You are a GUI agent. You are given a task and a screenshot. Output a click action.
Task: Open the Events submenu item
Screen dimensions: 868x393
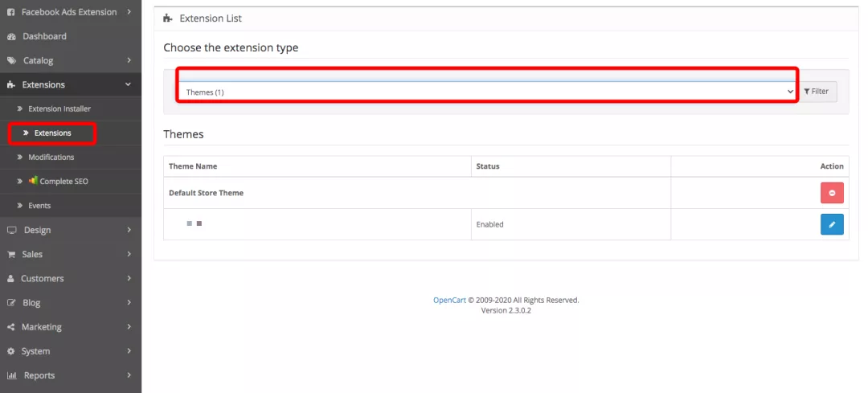click(x=39, y=206)
